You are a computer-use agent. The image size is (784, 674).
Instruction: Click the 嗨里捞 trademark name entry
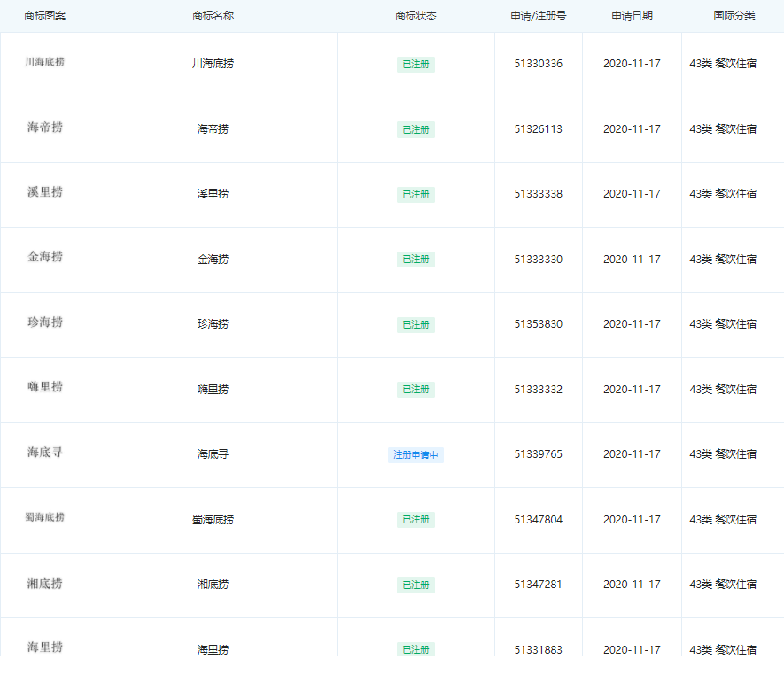[213, 389]
